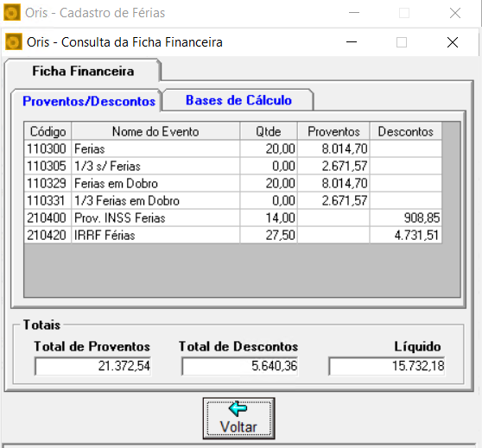
Task: Click Proventos 2.671,57 in 1/3 s/ Ferias row
Action: tap(333, 167)
